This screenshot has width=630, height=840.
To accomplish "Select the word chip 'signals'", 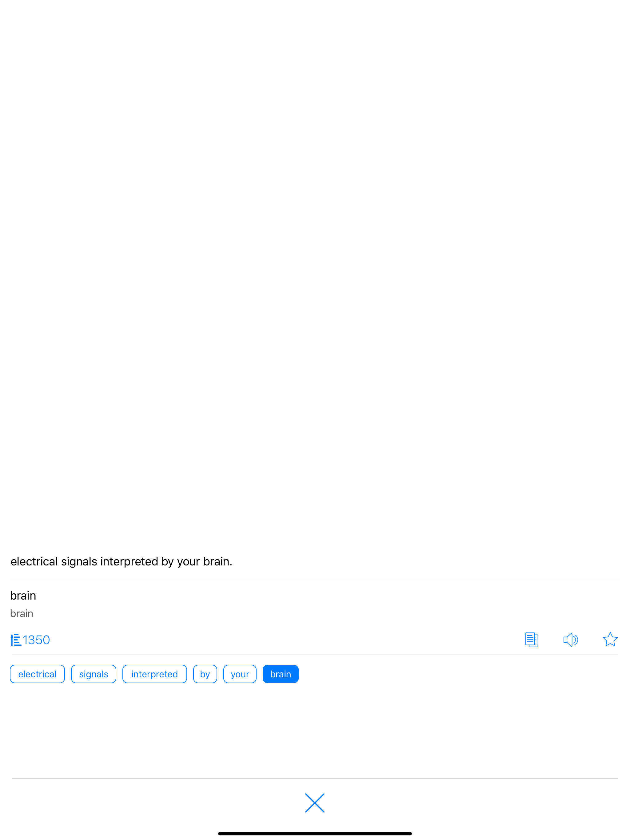I will pos(94,674).
